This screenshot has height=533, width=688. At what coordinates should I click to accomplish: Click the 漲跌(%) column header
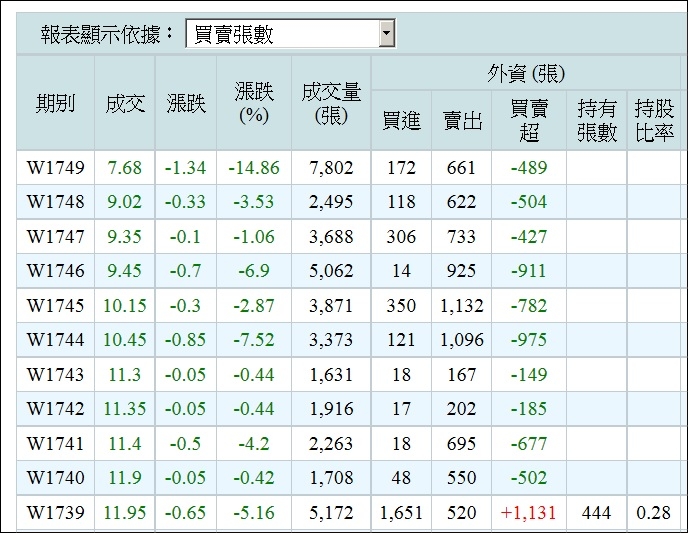coord(254,104)
